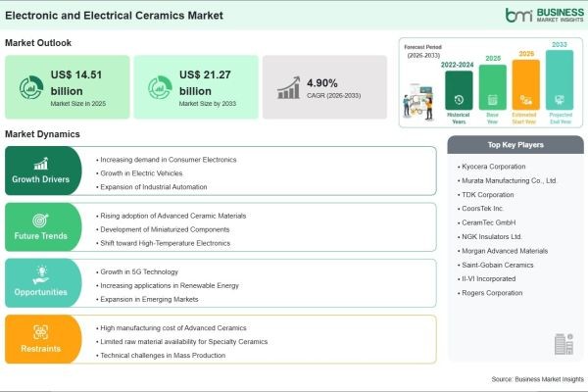Click the Top Key Players header
The width and height of the screenshot is (588, 392).
coord(515,145)
